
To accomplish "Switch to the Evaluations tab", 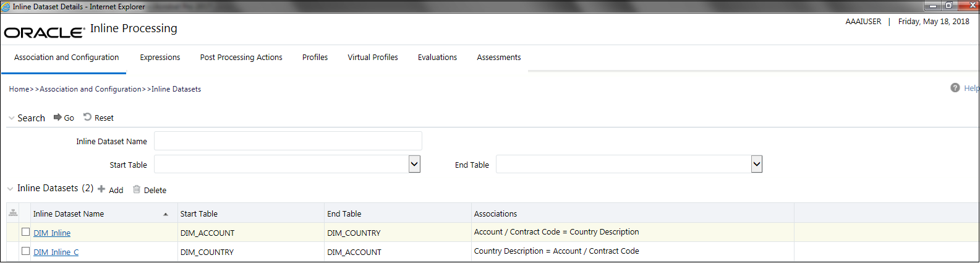I will pos(437,58).
